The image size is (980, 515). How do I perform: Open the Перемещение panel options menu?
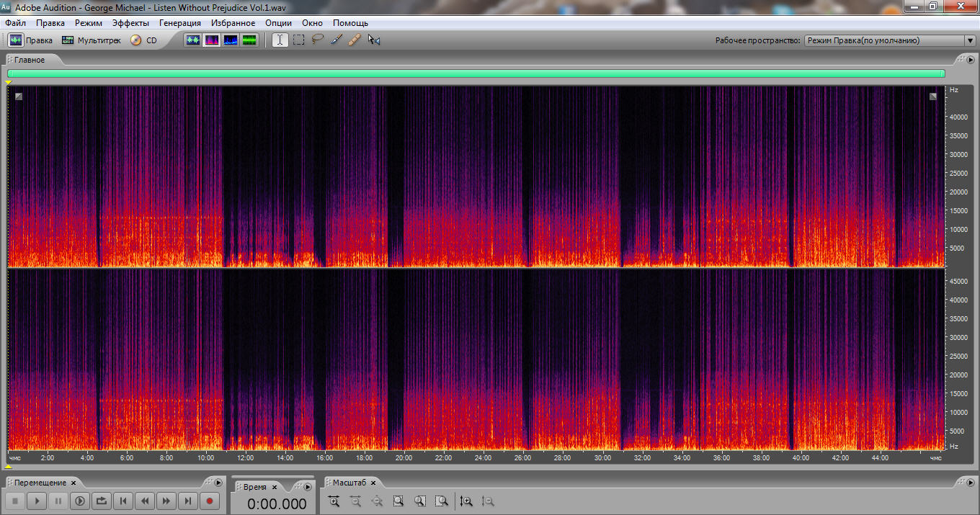(218, 483)
